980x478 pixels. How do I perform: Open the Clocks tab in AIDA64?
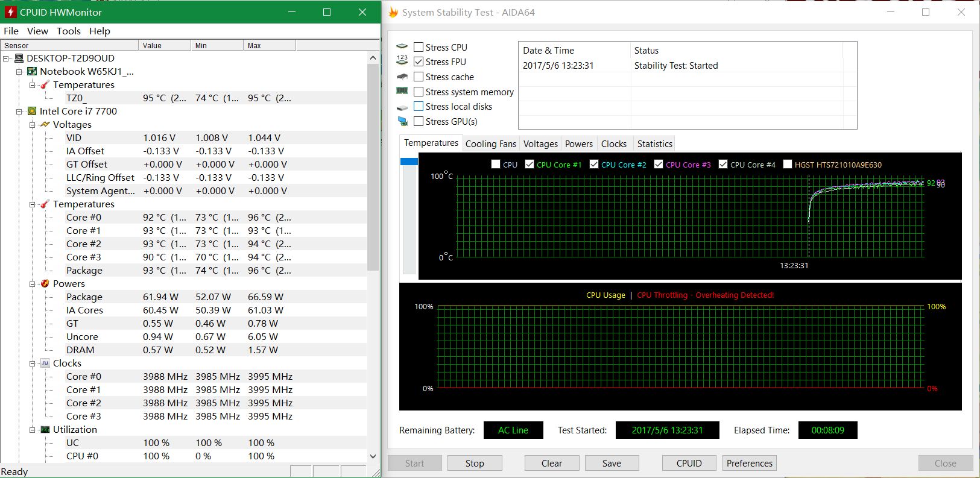click(x=614, y=144)
